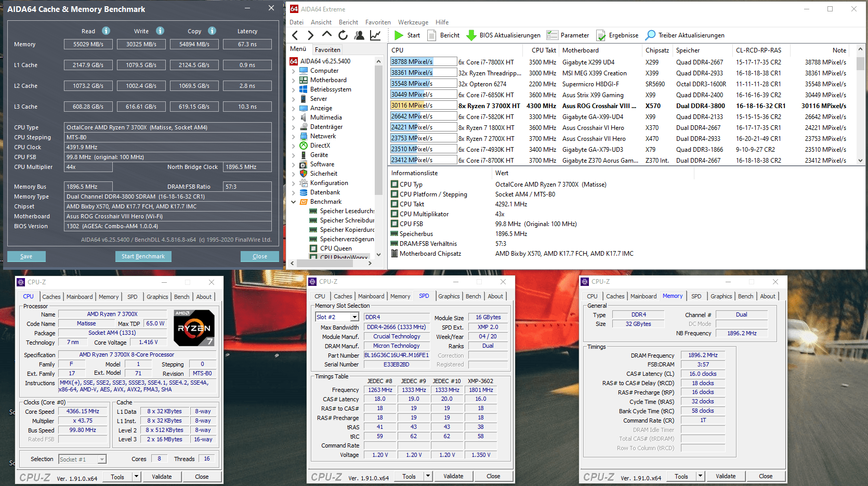Image resolution: width=868 pixels, height=486 pixels.
Task: Open Mainboard tab in CPU-Z Memory window
Action: coord(643,296)
